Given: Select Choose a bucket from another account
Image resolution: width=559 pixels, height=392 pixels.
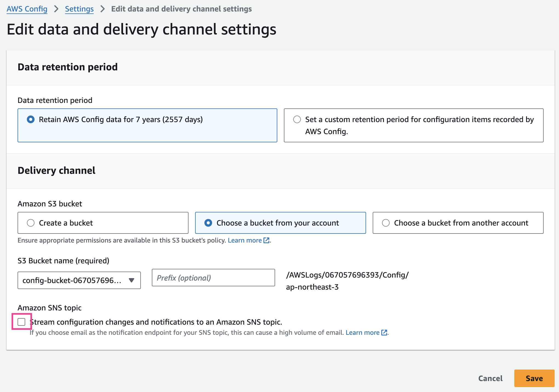Looking at the screenshot, I should (x=386, y=223).
